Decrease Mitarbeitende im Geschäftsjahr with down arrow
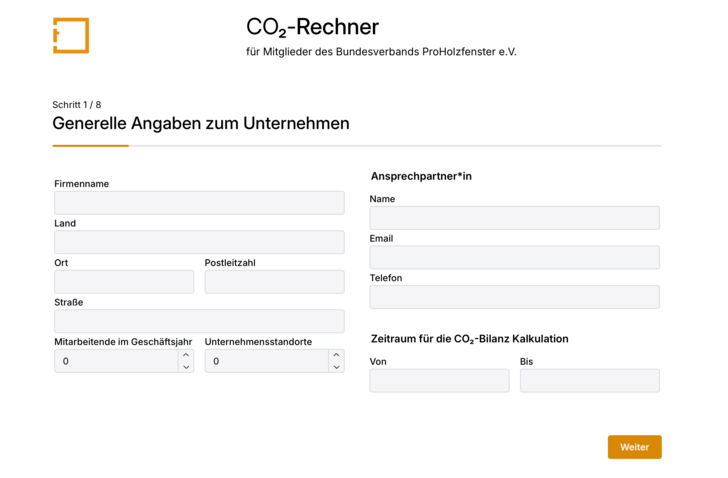 click(x=186, y=367)
